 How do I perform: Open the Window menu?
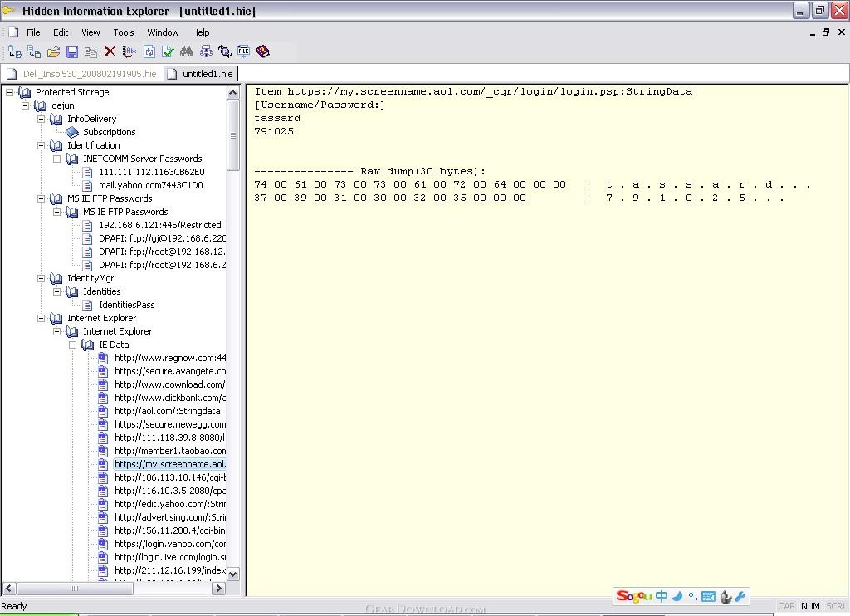coord(164,32)
